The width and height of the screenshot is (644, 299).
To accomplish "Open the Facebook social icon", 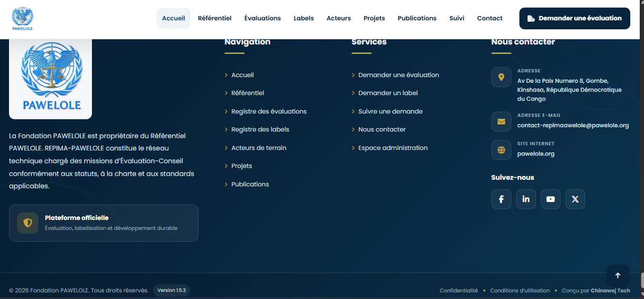I will (x=501, y=199).
